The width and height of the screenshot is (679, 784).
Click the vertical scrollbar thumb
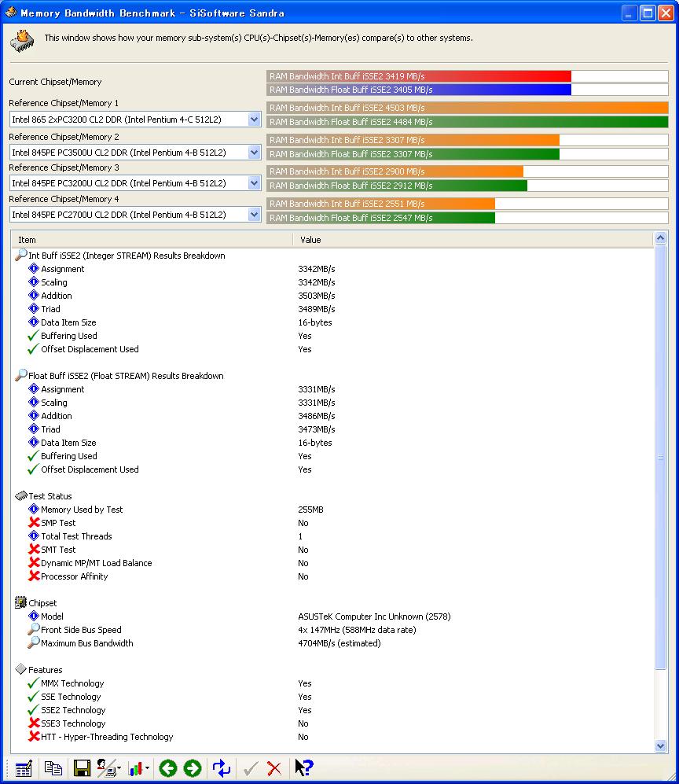coord(660,457)
